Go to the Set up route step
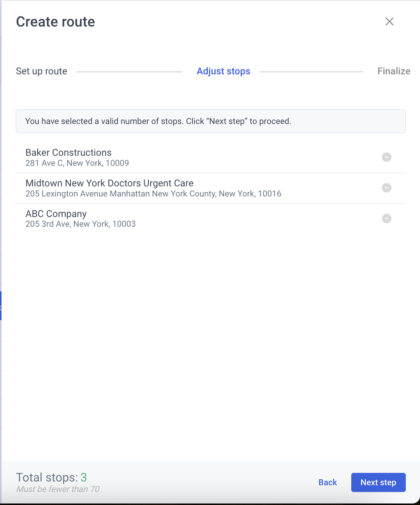The image size is (420, 505). [41, 71]
